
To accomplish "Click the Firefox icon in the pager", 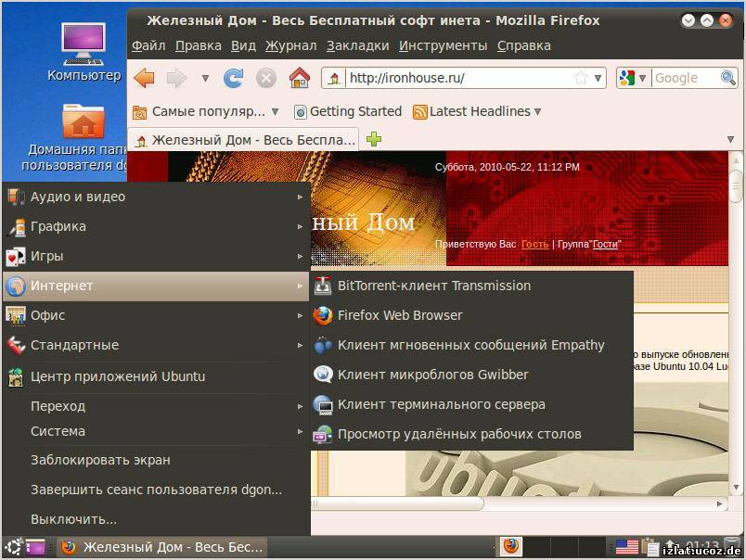I will (x=511, y=546).
